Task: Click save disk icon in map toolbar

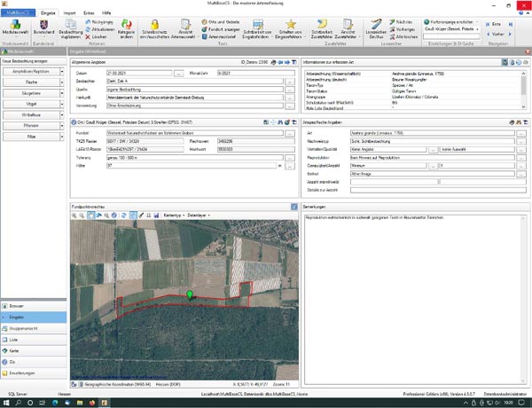Action: coord(156,216)
